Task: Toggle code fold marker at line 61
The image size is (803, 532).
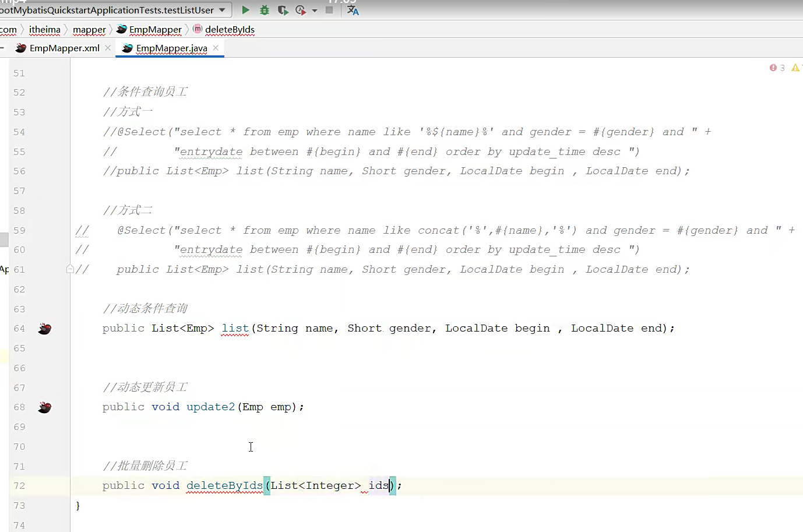Action: tap(70, 269)
